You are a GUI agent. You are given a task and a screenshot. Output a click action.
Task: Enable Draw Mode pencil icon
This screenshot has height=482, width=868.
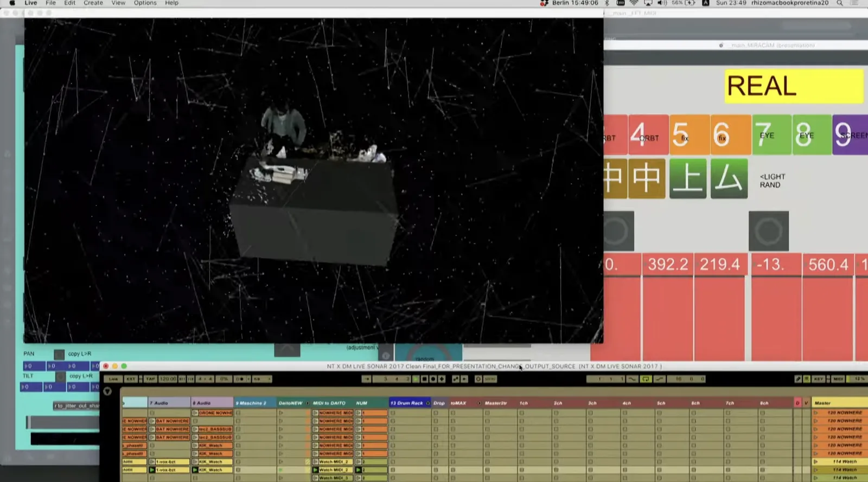[x=798, y=379]
